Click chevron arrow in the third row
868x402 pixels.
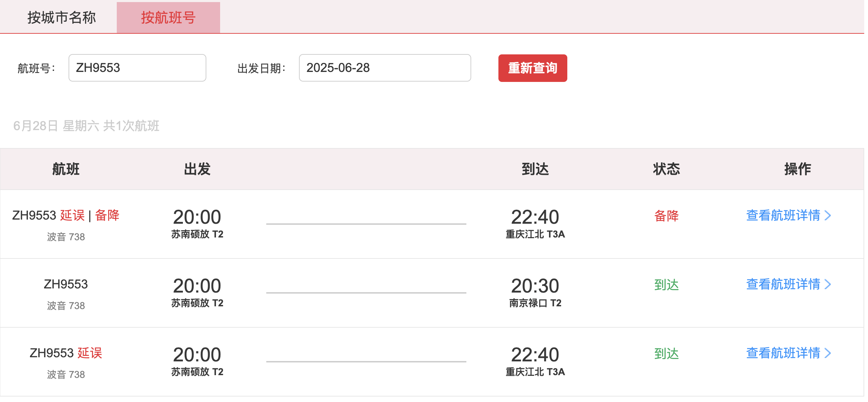pyautogui.click(x=828, y=353)
